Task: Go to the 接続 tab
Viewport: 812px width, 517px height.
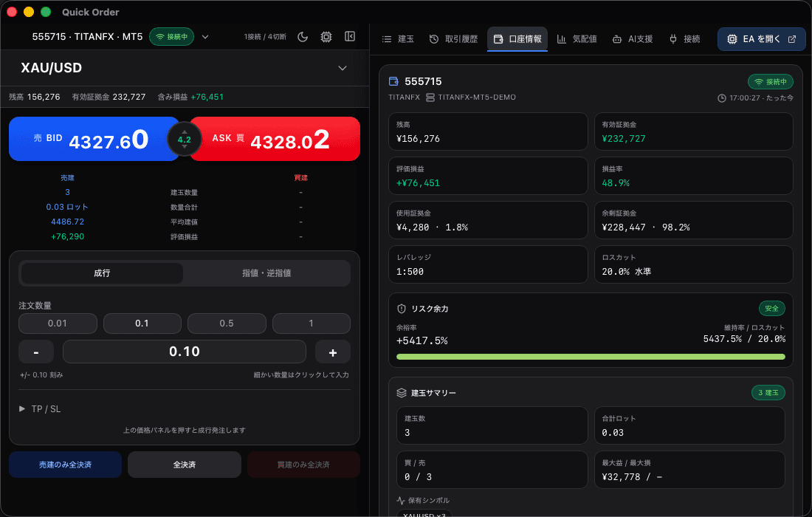Action: tap(684, 39)
